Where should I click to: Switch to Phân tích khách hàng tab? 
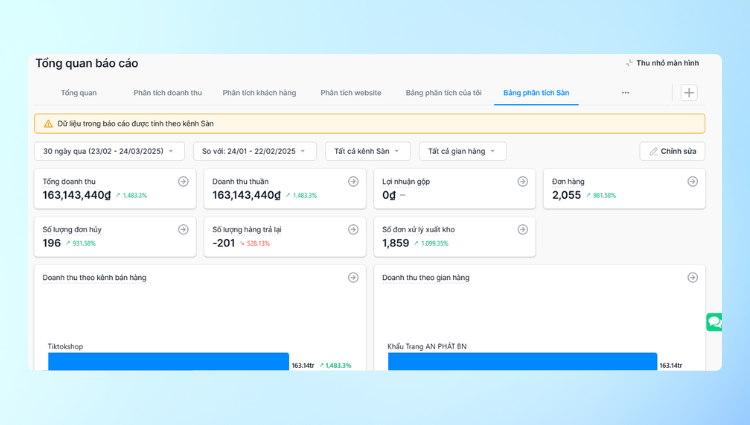(x=259, y=93)
